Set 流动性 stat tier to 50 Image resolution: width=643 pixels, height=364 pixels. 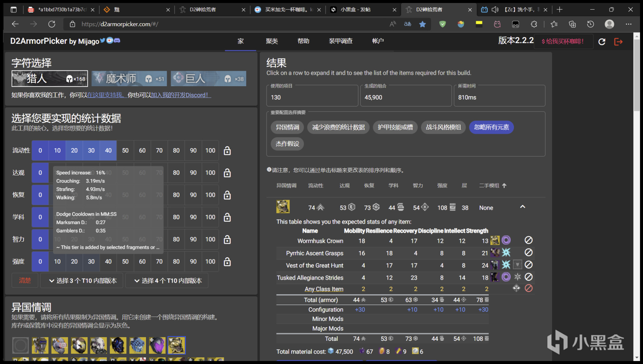[125, 151]
